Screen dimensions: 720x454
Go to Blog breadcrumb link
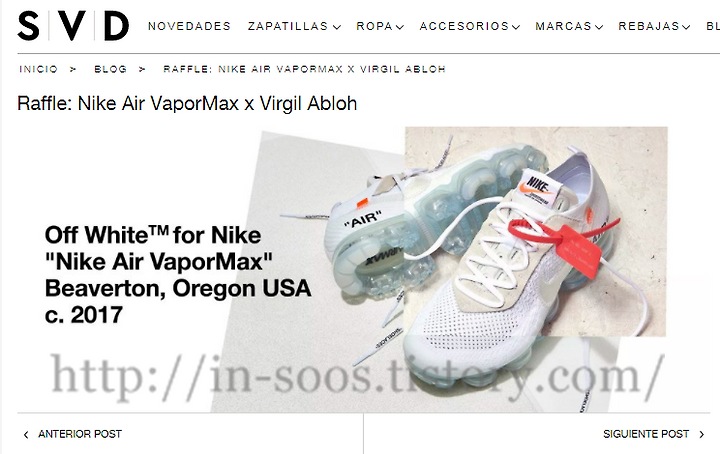coord(110,69)
